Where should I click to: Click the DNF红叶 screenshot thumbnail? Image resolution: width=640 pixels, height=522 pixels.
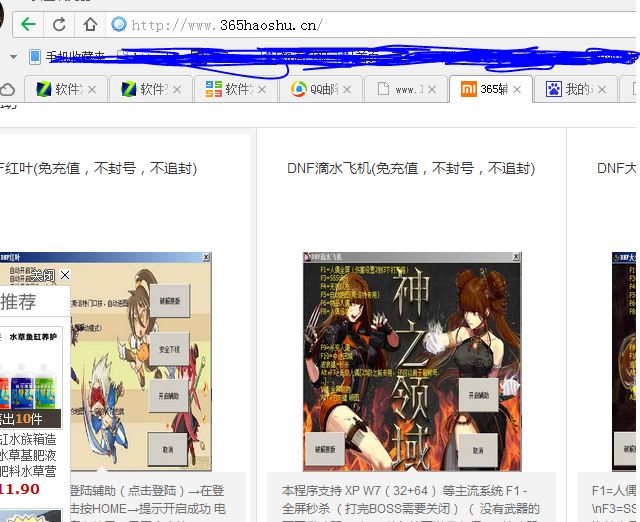(140, 360)
